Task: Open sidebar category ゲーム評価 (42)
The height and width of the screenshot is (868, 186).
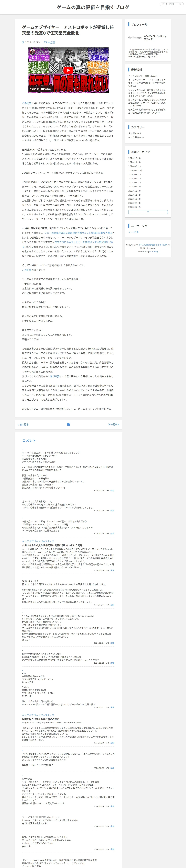Action: [136, 137]
